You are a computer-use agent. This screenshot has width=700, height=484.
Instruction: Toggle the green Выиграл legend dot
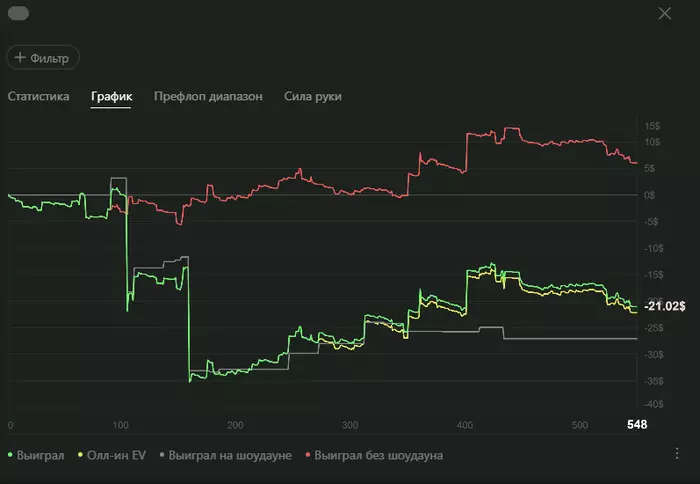tap(10, 455)
